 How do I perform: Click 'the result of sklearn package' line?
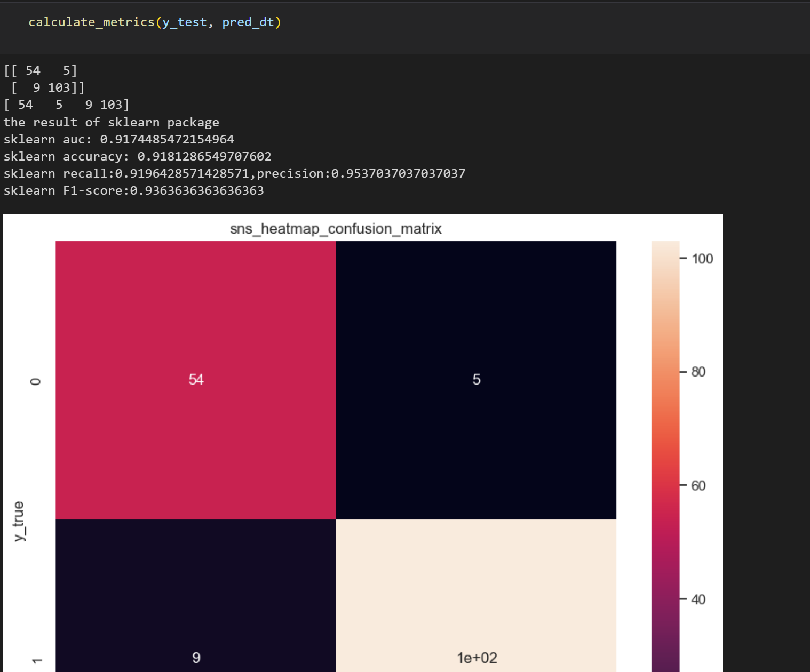111,122
